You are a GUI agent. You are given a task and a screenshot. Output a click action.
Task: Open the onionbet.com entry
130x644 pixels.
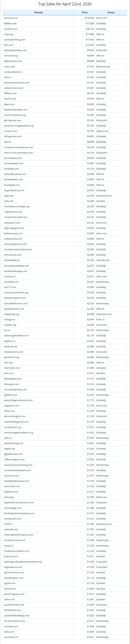click(11, 637)
